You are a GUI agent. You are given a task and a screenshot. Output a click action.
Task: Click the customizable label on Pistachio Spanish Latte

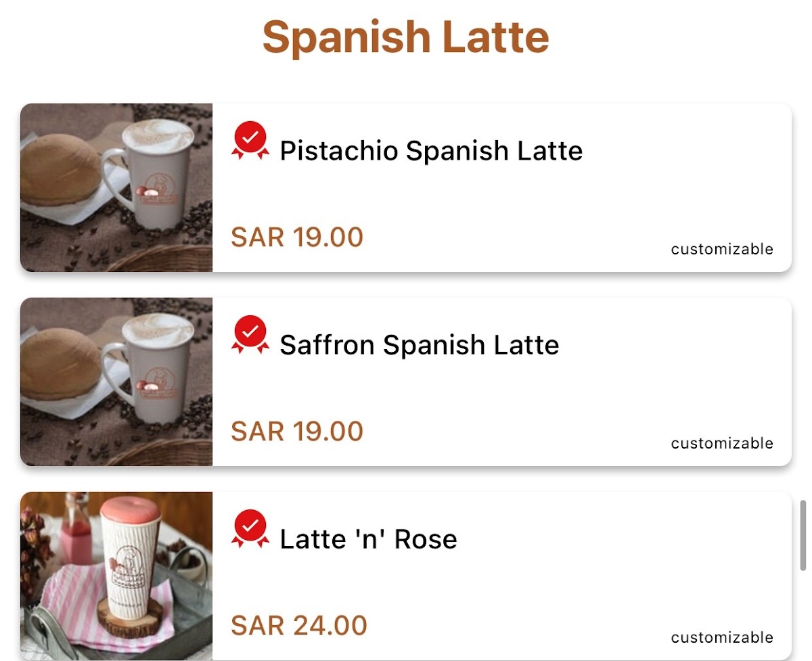tap(721, 249)
